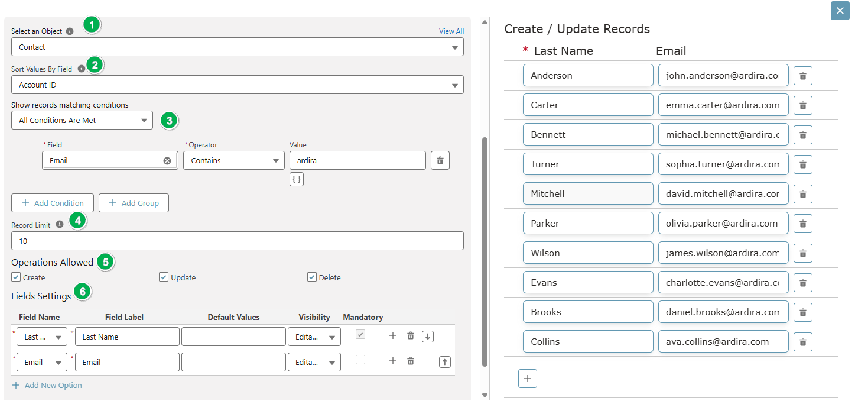Clear the Email field with X icon

pyautogui.click(x=167, y=160)
